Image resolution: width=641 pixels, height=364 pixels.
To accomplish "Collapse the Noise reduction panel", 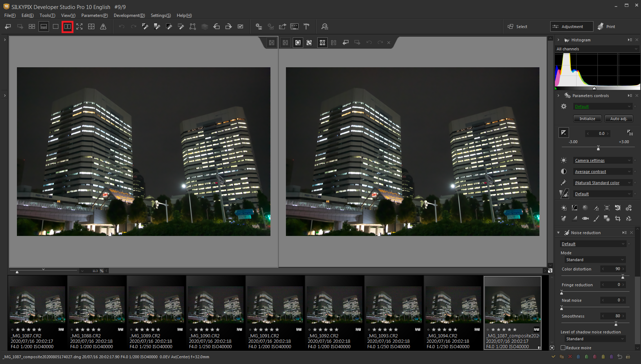I will (x=559, y=233).
